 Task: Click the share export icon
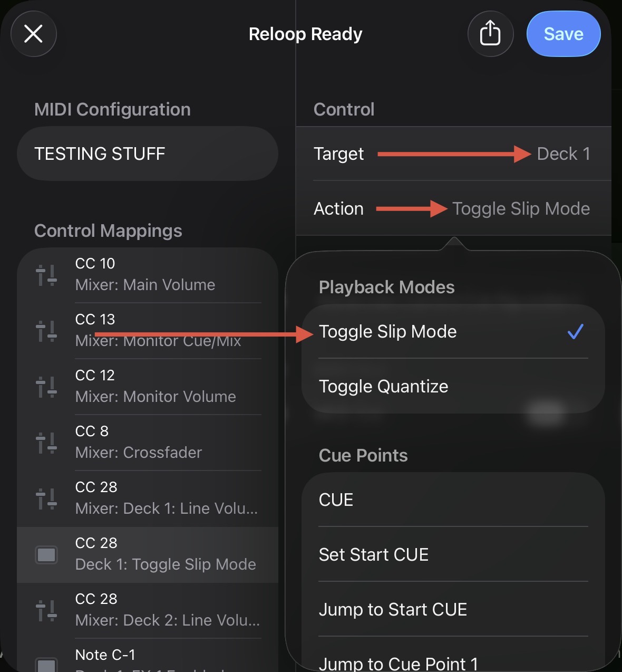tap(490, 34)
